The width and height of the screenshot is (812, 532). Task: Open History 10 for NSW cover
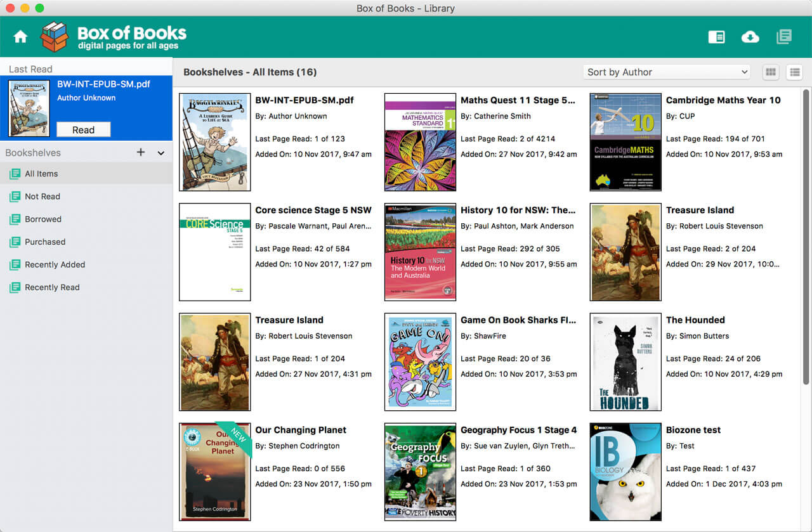pyautogui.click(x=421, y=252)
